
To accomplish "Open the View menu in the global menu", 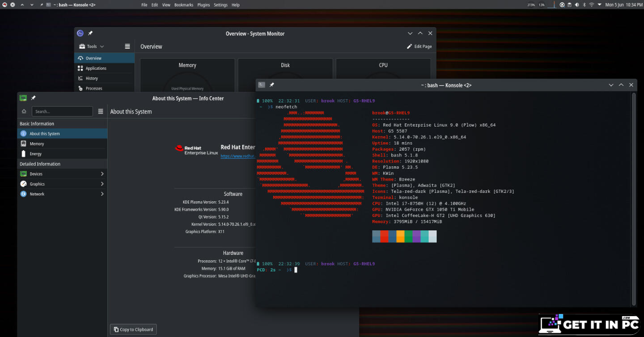I will point(166,5).
